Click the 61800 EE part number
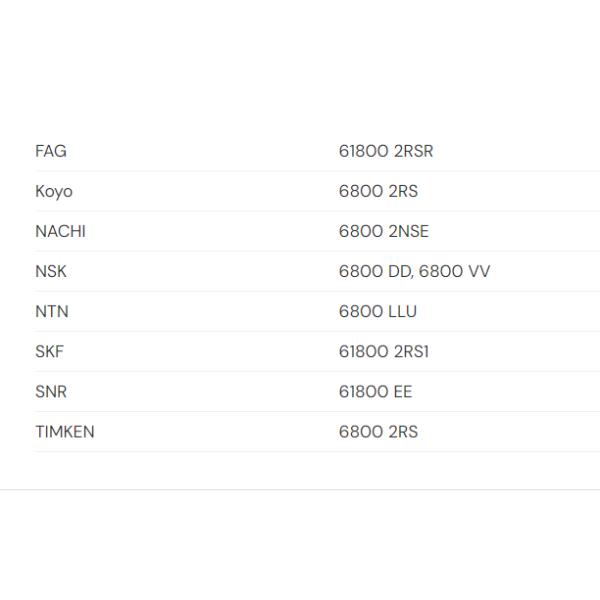Screen dimensions: 600x600 375,392
